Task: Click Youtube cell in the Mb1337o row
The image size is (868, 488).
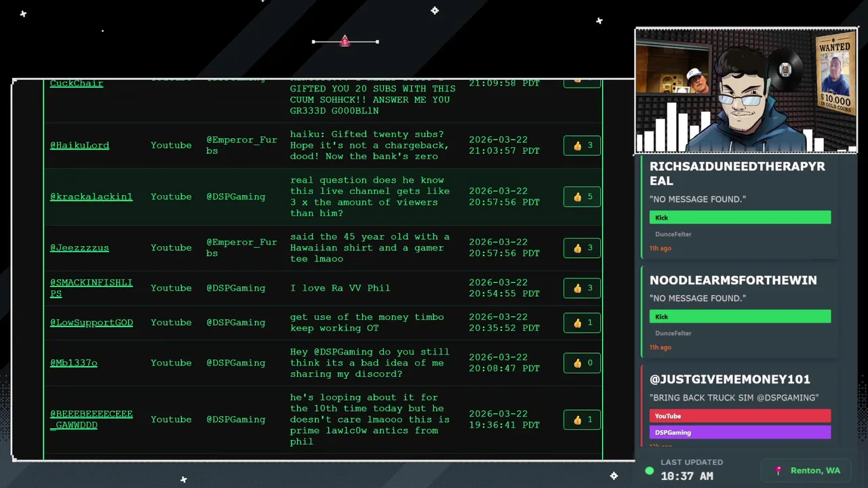Action: click(171, 363)
